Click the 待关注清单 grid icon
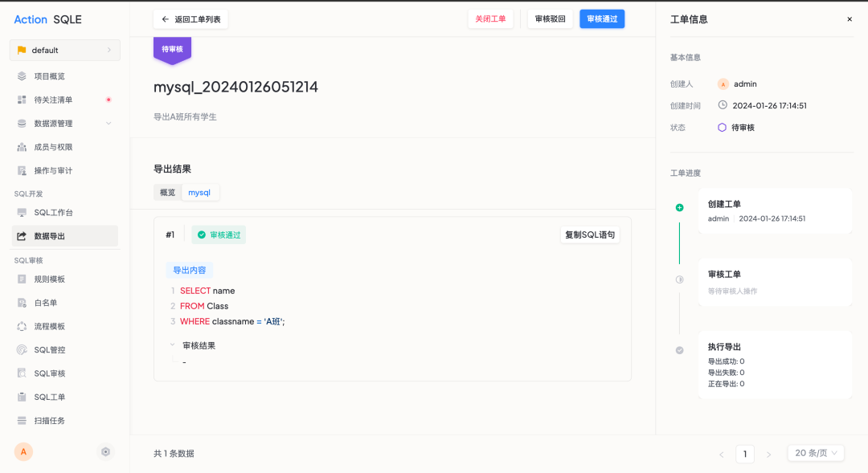Screen dimensions: 868x473 click(x=22, y=100)
